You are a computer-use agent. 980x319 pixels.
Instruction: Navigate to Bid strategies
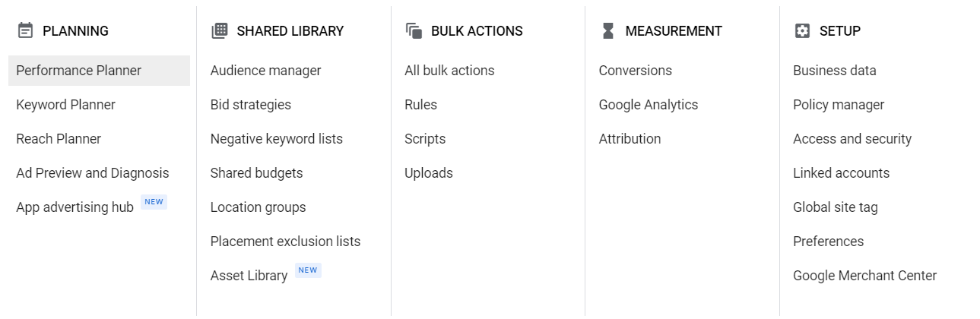pos(251,105)
